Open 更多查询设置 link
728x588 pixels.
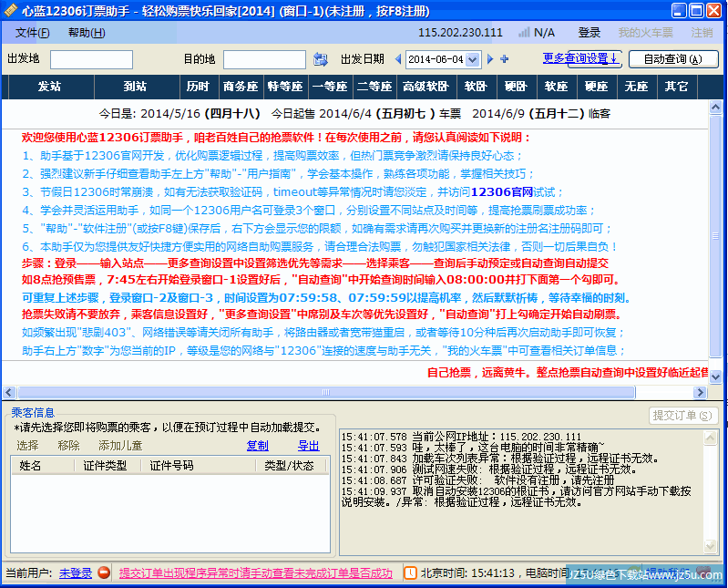coord(579,58)
